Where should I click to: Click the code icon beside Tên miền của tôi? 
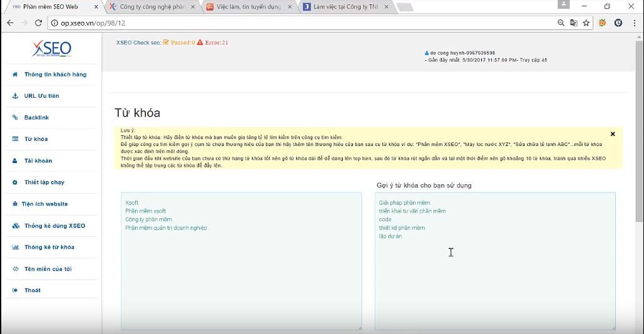pos(16,269)
